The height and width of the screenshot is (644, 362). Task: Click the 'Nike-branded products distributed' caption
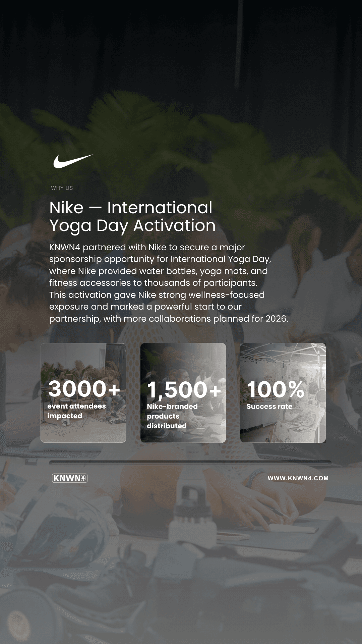pyautogui.click(x=172, y=416)
